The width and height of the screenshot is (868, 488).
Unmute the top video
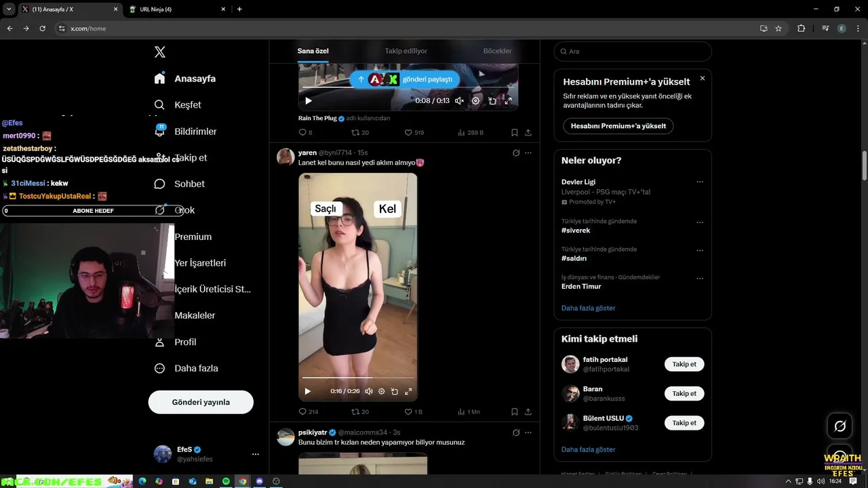pyautogui.click(x=459, y=101)
